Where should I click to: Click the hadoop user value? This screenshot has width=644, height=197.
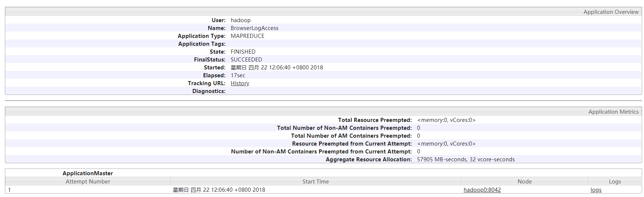point(240,20)
